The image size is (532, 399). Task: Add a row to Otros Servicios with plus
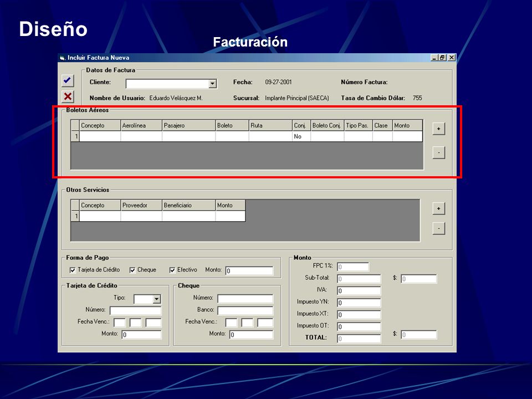pos(439,208)
